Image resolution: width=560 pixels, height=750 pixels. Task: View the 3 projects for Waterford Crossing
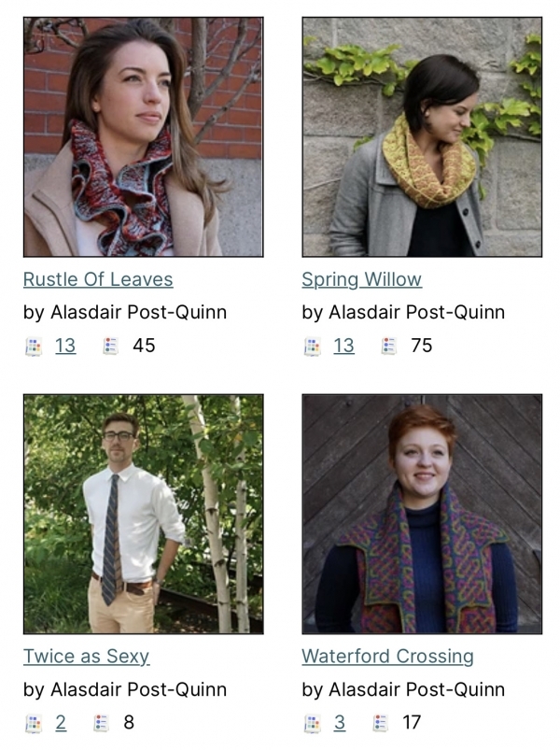point(339,722)
